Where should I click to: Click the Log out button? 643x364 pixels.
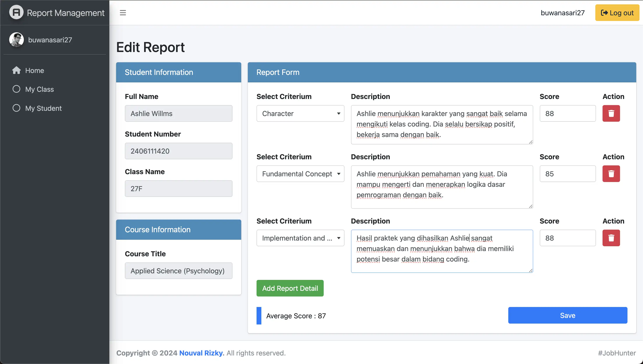[617, 13]
